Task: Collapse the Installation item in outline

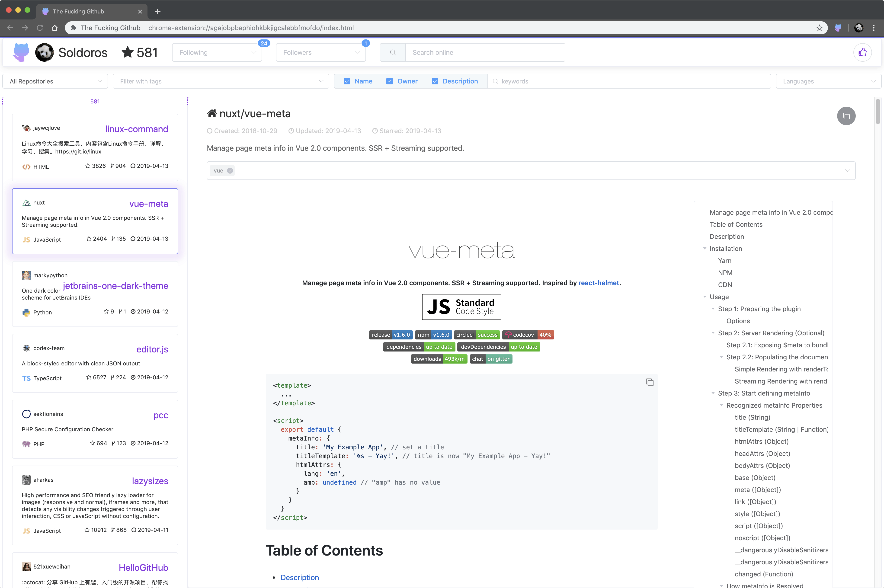Action: (x=705, y=249)
